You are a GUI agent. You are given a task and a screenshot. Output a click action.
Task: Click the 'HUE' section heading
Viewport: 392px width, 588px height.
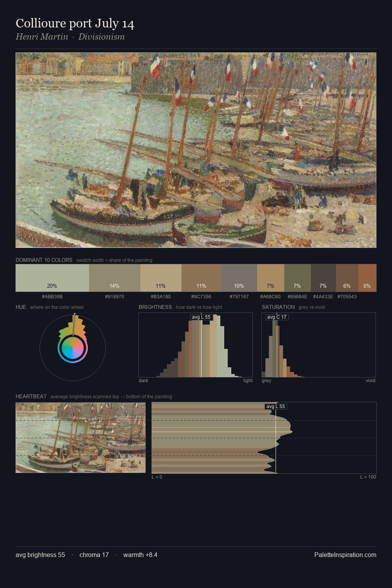coord(21,307)
